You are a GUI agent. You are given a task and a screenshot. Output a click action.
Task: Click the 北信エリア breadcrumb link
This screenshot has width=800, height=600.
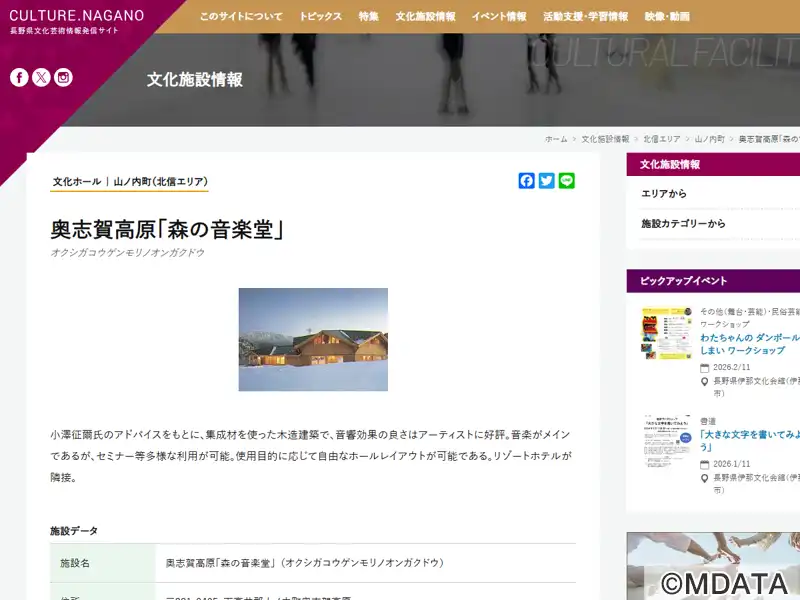coord(662,139)
